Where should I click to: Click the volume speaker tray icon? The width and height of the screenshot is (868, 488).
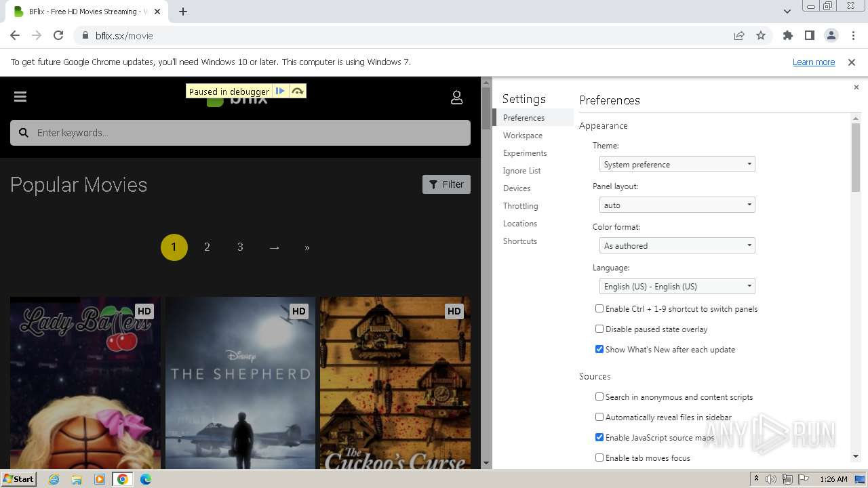point(771,479)
